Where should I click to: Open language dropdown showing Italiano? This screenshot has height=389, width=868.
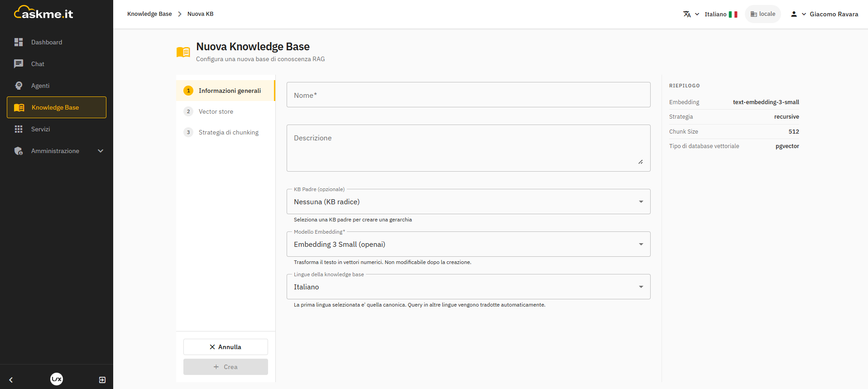(x=710, y=14)
